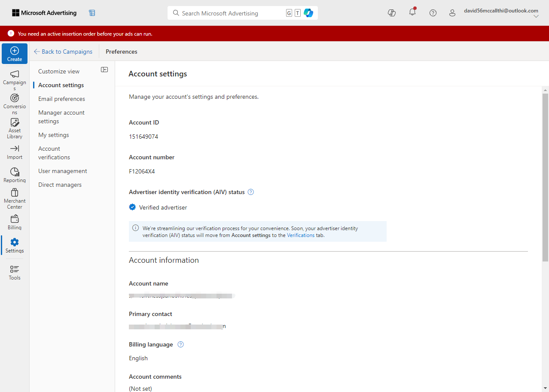Click the help question mark in header
The height and width of the screenshot is (392, 549).
(433, 13)
